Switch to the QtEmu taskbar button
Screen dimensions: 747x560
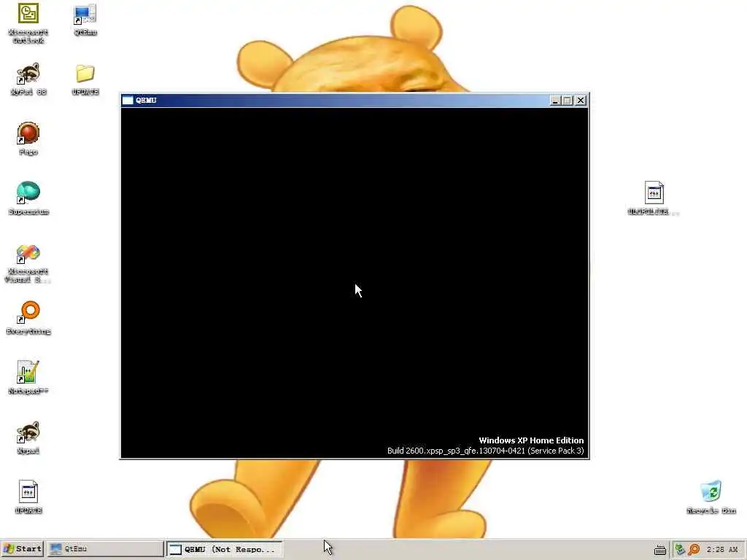click(105, 549)
